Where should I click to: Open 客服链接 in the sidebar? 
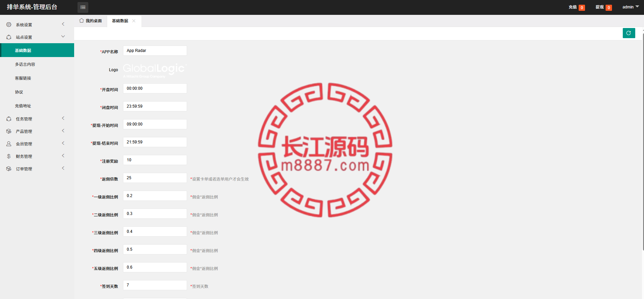(37, 78)
